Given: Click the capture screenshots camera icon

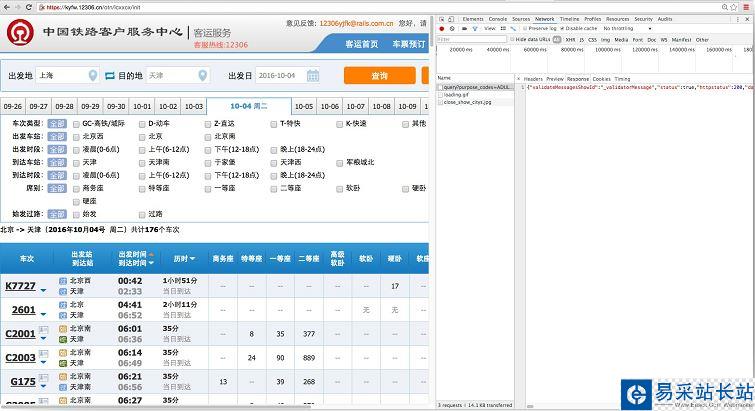Looking at the screenshot, I should (464, 29).
